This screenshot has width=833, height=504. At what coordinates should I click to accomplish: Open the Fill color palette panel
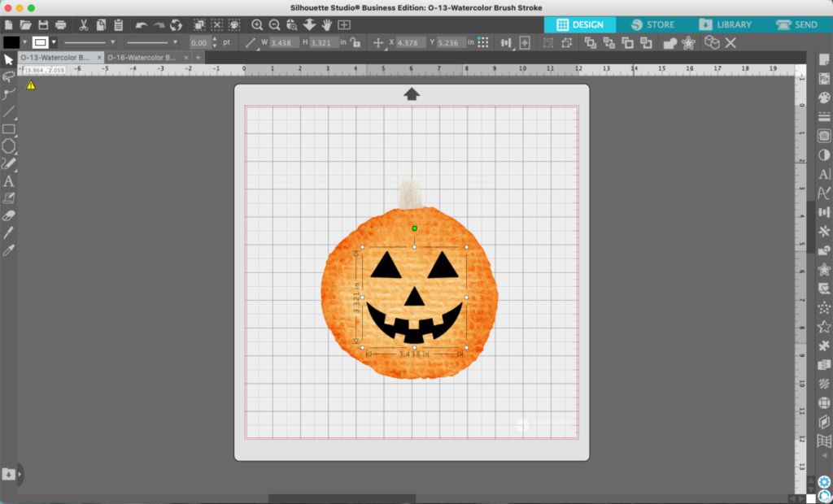(x=824, y=98)
